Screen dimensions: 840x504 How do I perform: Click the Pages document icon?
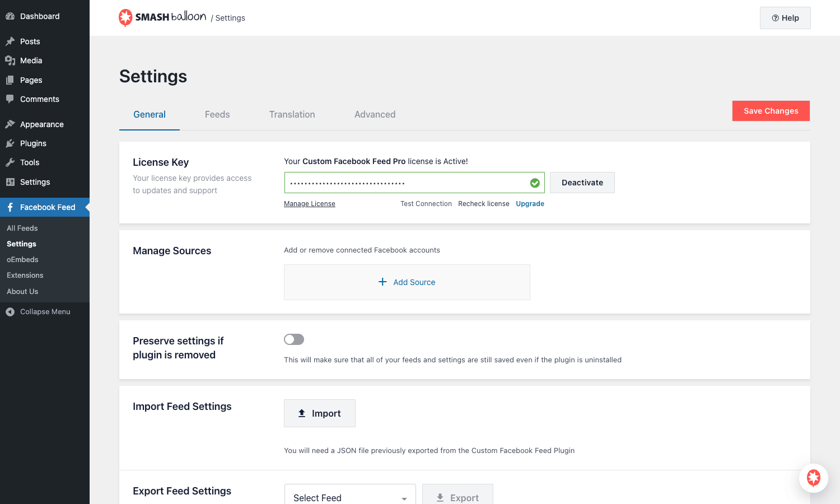[x=10, y=80]
